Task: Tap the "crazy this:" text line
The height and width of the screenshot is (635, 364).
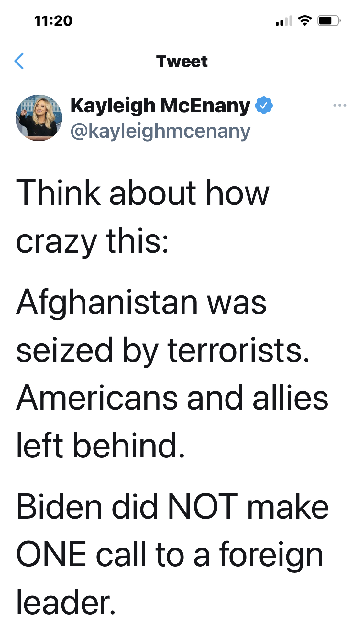Action: click(x=92, y=241)
